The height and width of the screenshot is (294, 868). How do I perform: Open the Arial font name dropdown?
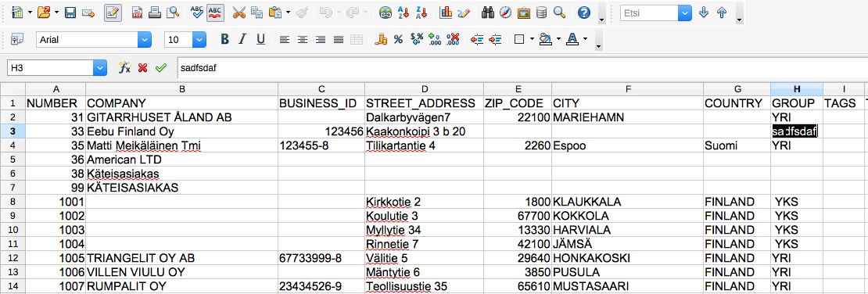[x=145, y=39]
